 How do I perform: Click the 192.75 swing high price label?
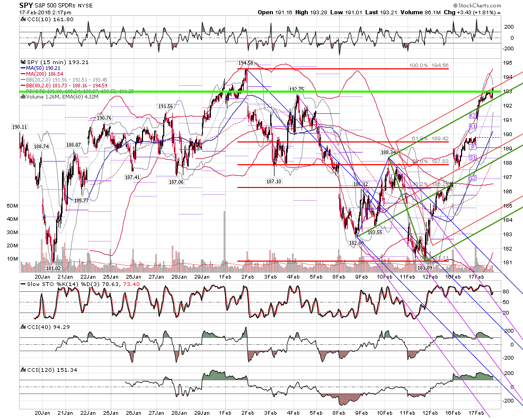[x=297, y=89]
